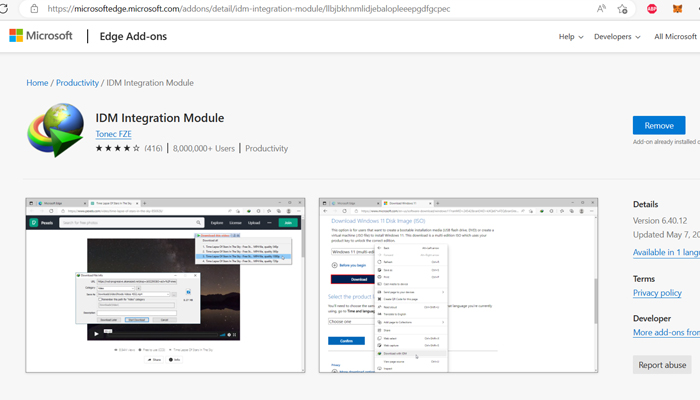The width and height of the screenshot is (700, 400).
Task: Open first screenshot of video download
Action: coord(165,285)
